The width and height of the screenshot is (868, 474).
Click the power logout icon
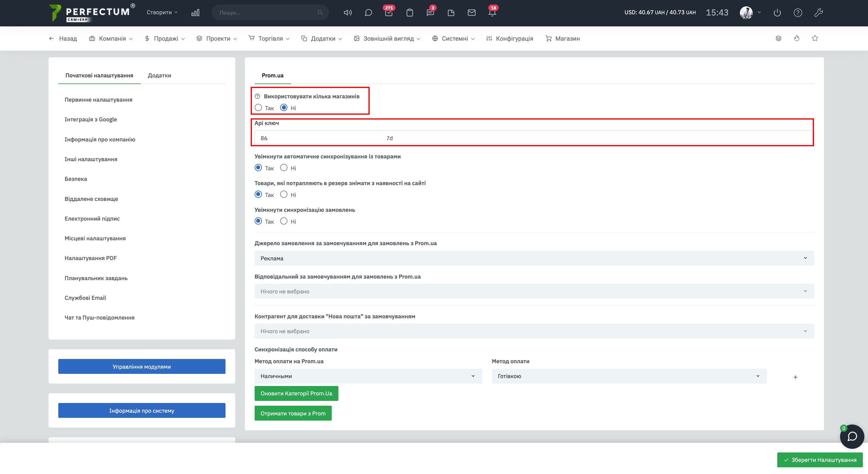coord(777,13)
